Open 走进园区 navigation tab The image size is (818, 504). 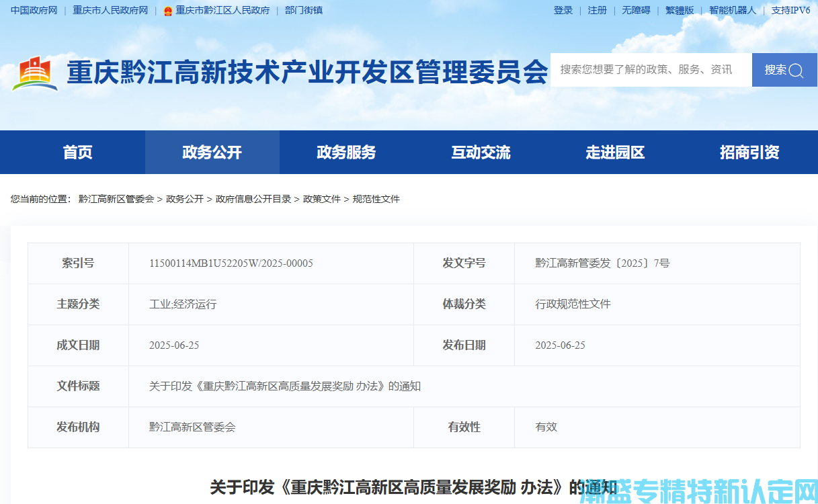click(x=616, y=153)
